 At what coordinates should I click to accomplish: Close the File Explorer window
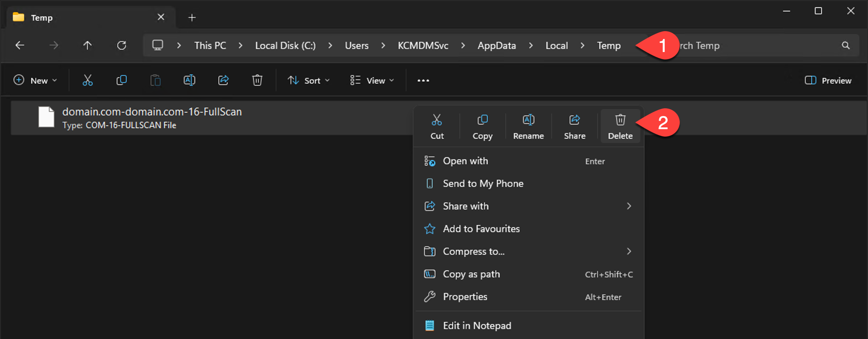point(851,11)
